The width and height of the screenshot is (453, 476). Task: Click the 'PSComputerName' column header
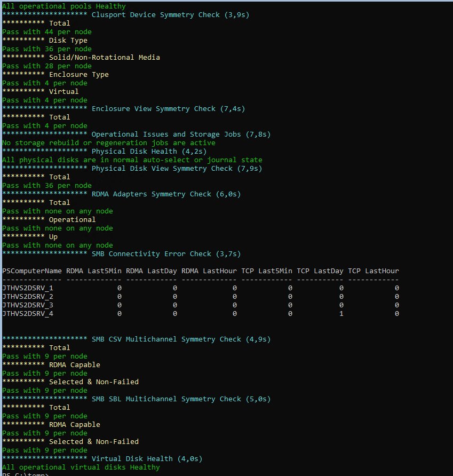pyautogui.click(x=32, y=271)
